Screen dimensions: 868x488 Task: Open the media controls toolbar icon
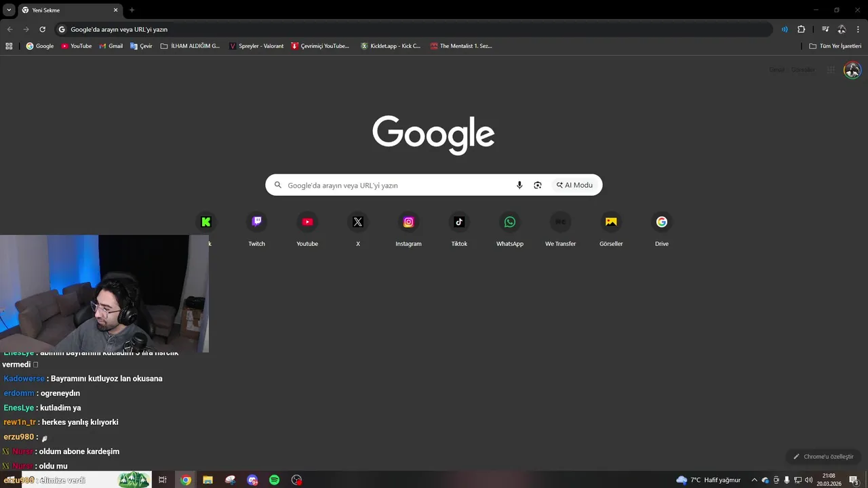coord(825,29)
